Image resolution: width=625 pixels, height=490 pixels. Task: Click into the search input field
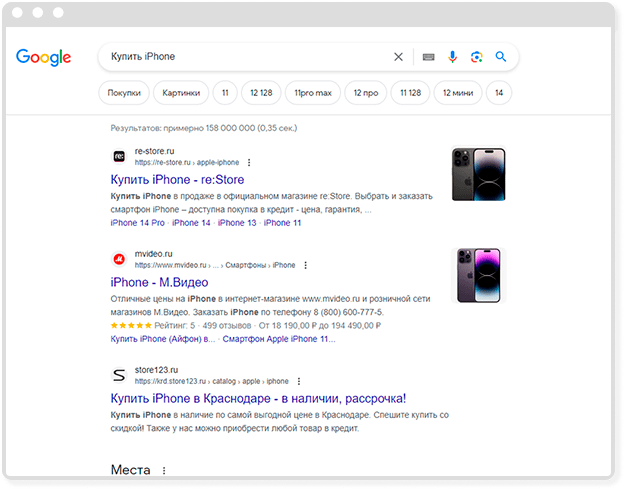[250, 57]
